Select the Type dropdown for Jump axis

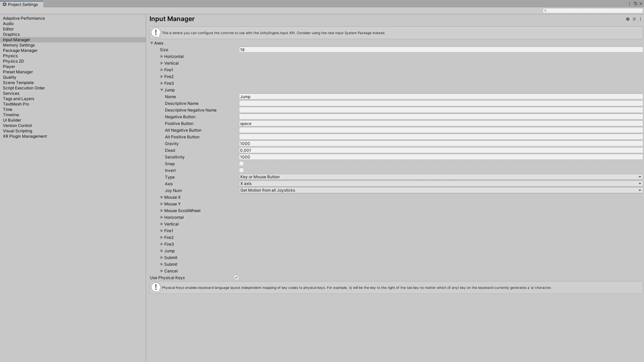tap(441, 177)
